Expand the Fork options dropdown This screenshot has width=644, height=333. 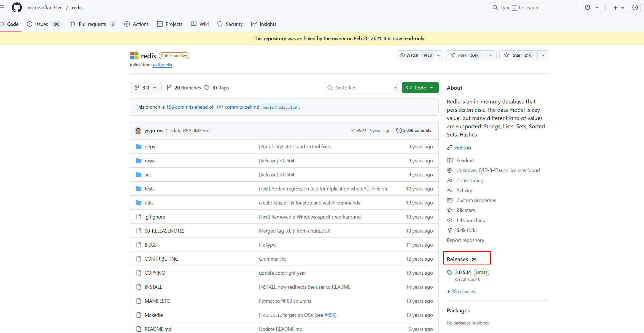(x=491, y=55)
